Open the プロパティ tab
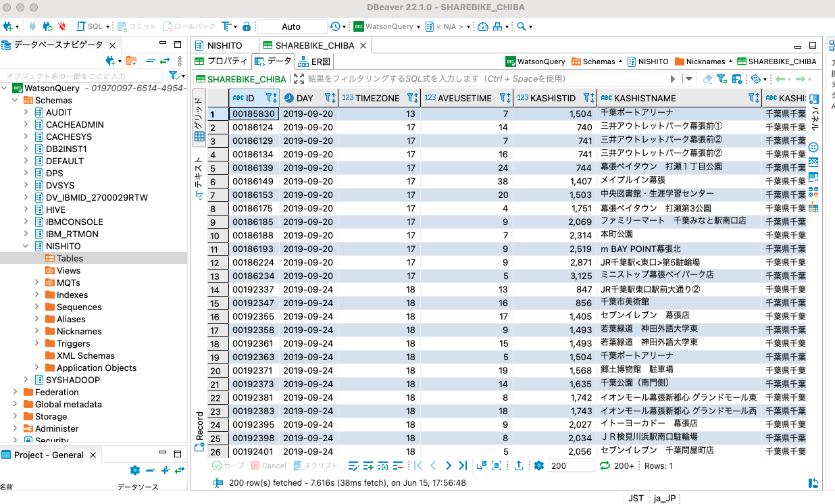 (221, 61)
